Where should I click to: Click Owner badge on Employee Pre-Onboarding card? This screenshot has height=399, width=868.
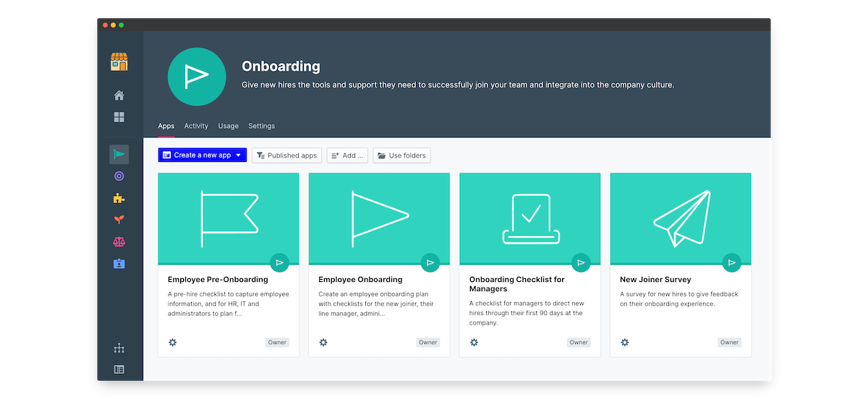click(278, 343)
